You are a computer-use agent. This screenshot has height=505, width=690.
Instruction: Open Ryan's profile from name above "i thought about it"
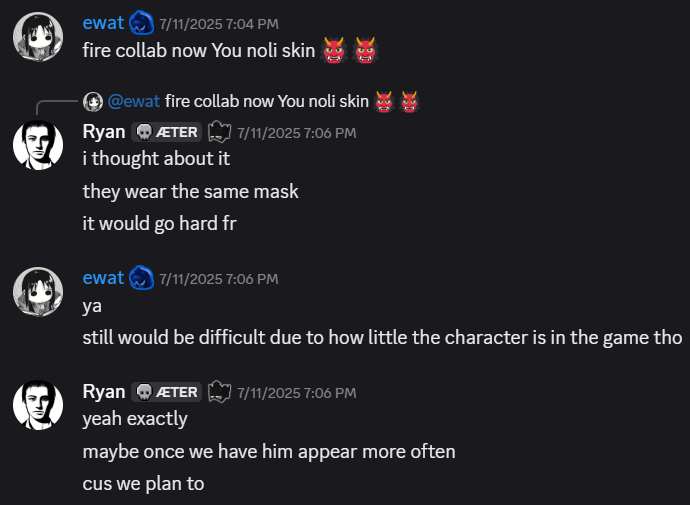[x=104, y=132]
